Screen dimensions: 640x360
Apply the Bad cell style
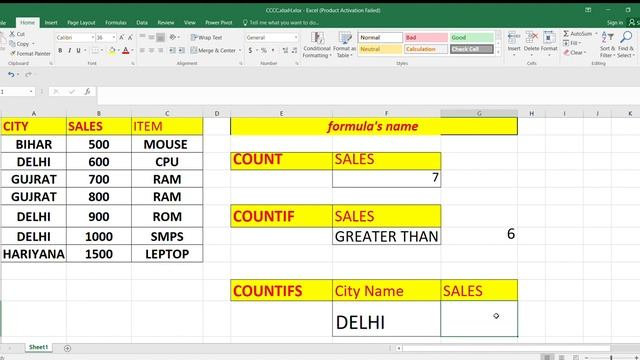(426, 38)
